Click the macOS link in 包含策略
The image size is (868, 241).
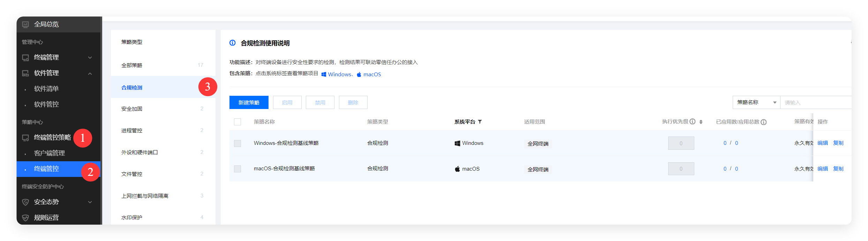[x=372, y=75]
